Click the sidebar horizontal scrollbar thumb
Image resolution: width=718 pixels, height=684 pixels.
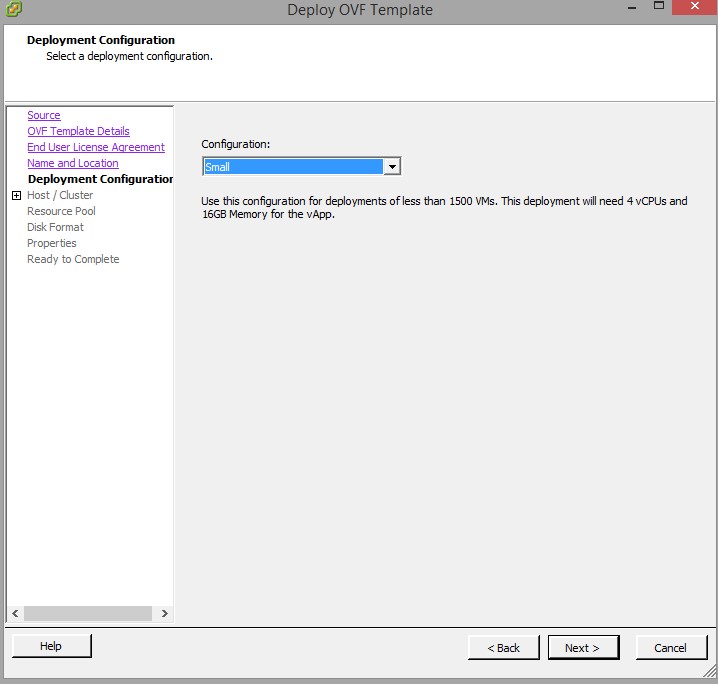point(88,613)
